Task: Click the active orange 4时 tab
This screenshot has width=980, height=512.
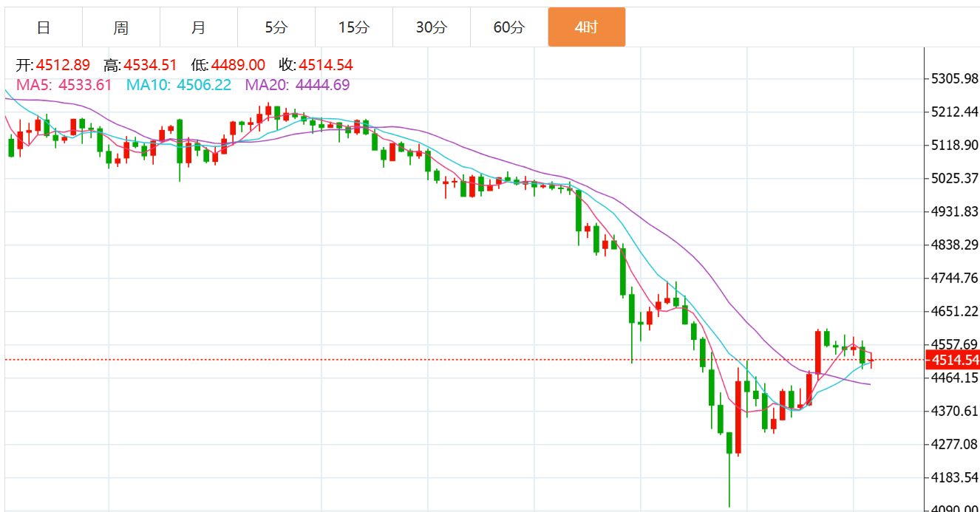Action: tap(586, 27)
